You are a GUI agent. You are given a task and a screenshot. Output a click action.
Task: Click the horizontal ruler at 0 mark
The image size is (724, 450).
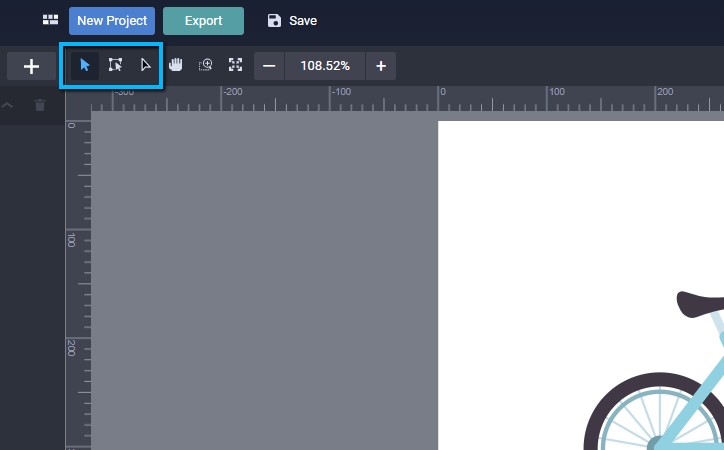tap(439, 98)
